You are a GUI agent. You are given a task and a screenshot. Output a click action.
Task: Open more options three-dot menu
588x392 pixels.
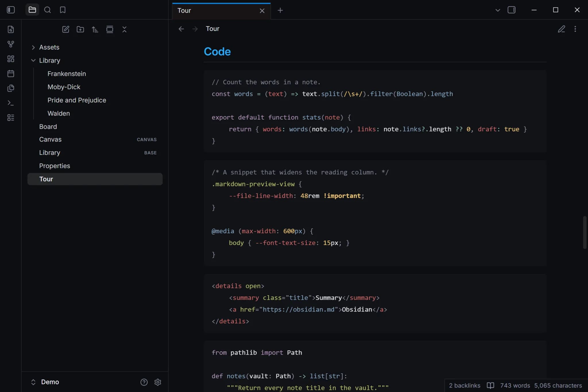[575, 29]
